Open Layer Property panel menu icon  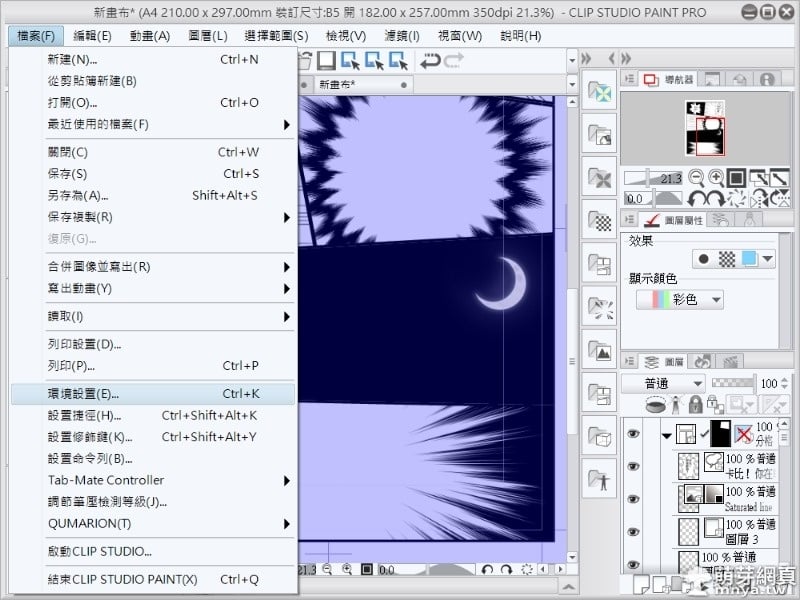click(x=630, y=219)
